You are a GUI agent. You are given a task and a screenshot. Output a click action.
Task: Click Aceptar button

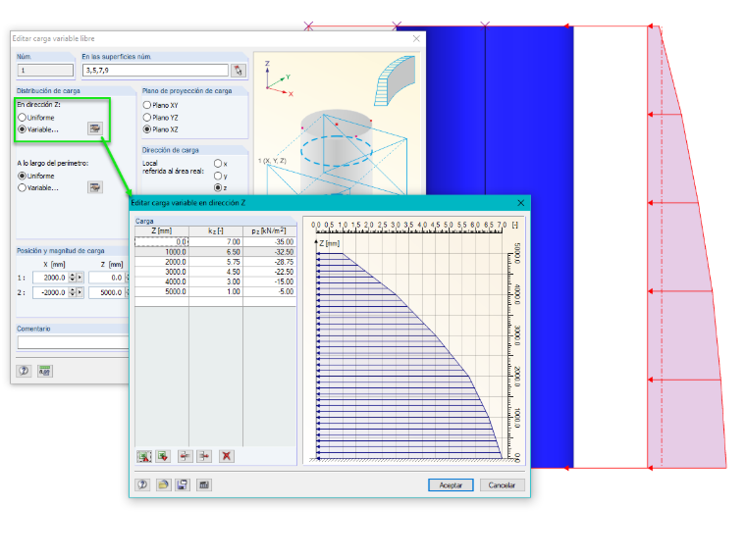point(451,484)
